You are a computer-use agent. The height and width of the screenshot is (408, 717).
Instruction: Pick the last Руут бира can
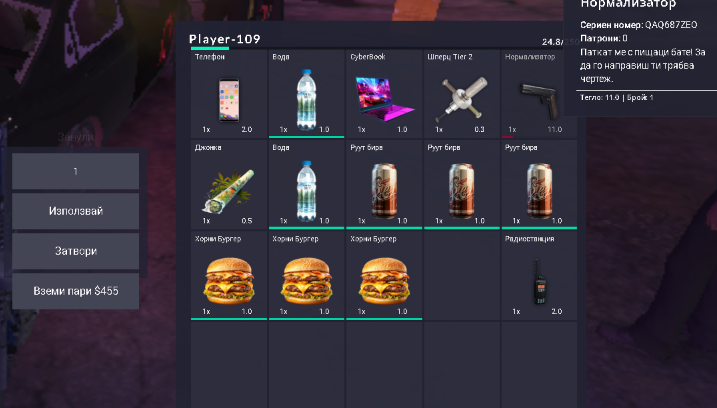[x=539, y=185]
